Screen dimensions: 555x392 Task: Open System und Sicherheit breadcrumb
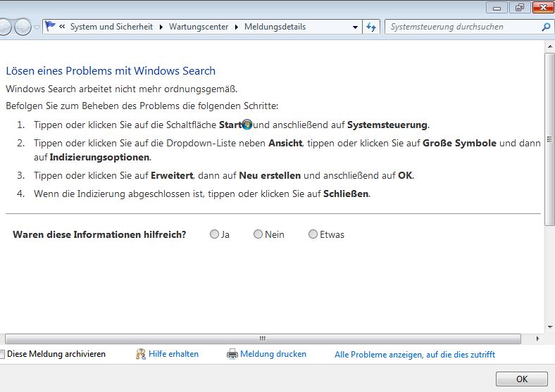coord(111,27)
